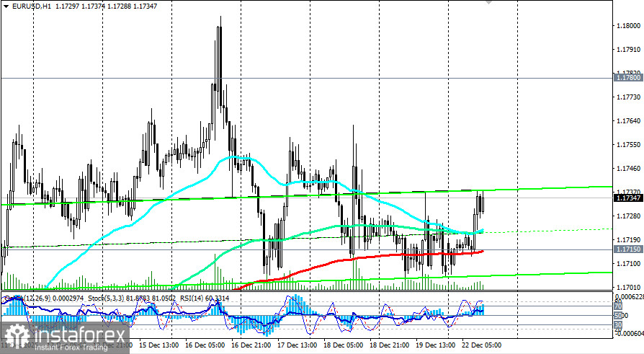This screenshot has height=354, width=644.
Task: Select the 1.17150 horizontal level label
Action: pos(628,249)
